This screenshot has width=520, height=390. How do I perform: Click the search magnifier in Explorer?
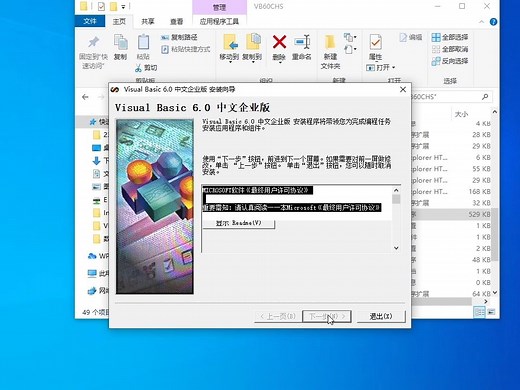point(485,97)
